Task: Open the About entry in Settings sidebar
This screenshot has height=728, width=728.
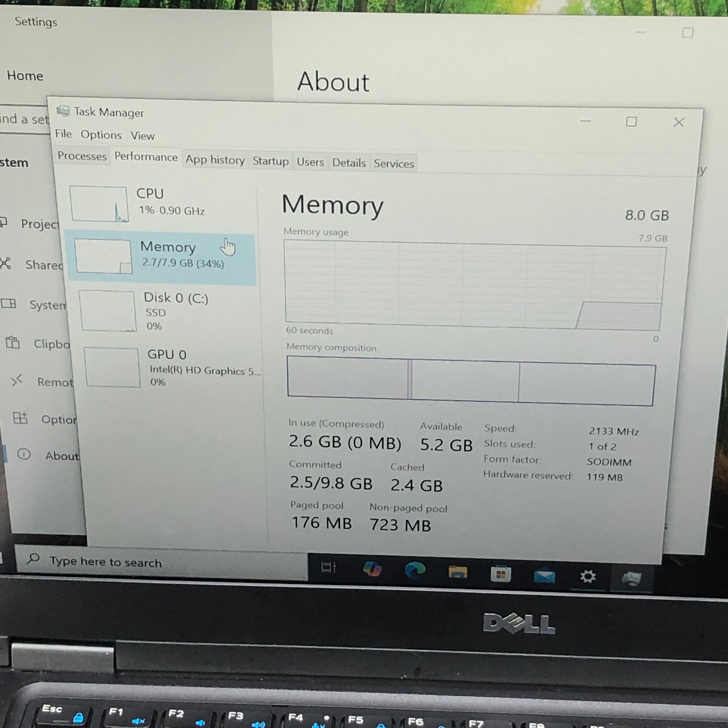Action: pyautogui.click(x=62, y=456)
